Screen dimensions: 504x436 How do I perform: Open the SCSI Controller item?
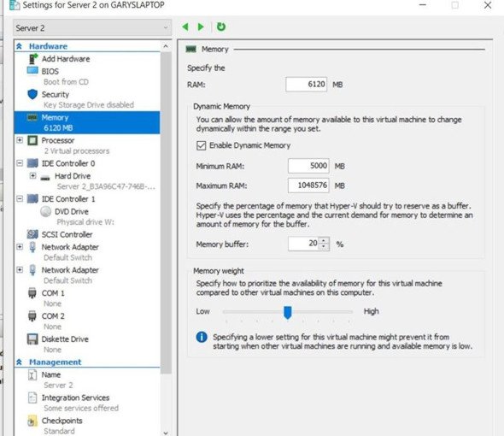click(67, 234)
